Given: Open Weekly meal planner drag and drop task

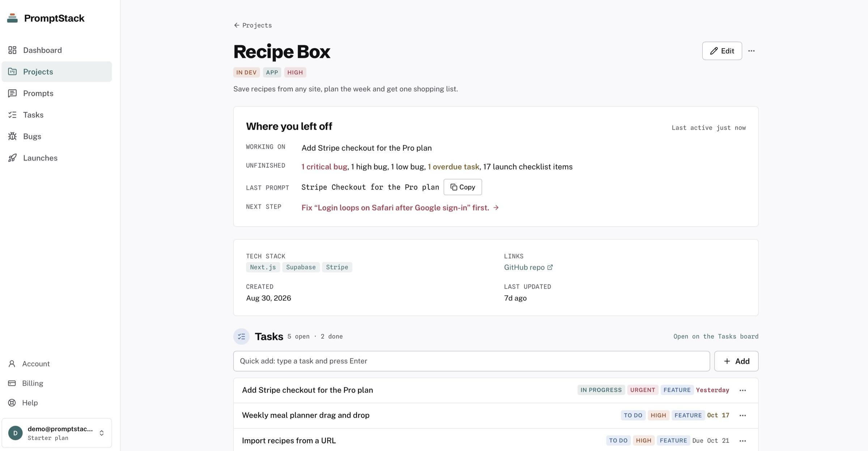Looking at the screenshot, I should click(x=306, y=415).
